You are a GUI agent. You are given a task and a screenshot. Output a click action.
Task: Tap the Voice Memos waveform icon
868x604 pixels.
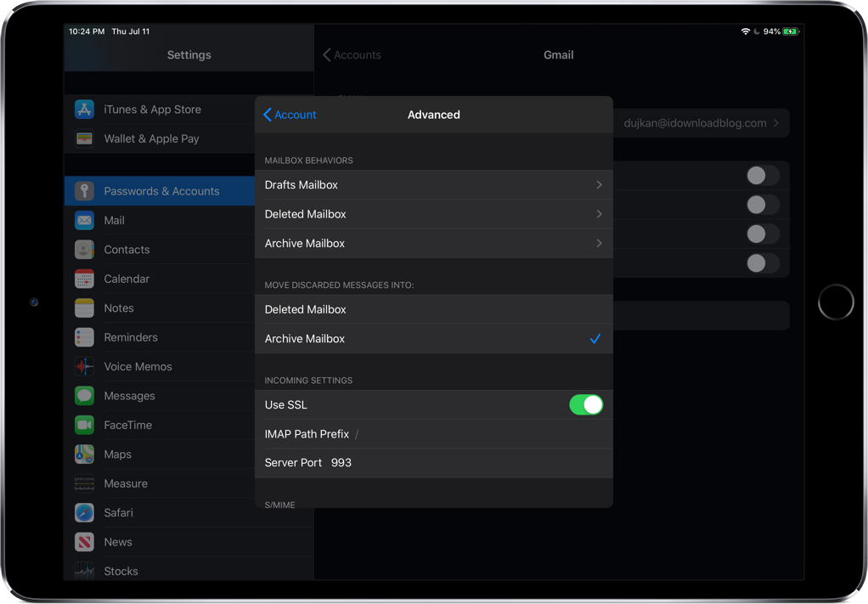pyautogui.click(x=84, y=366)
